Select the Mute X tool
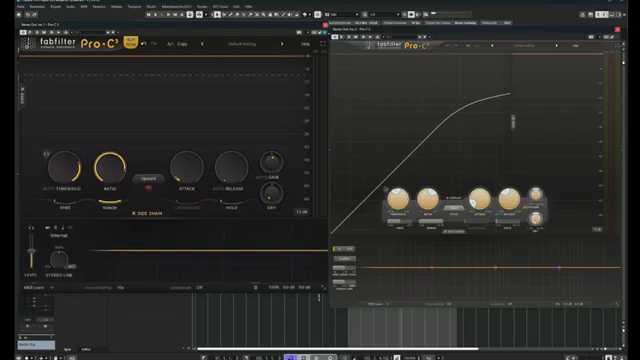640x360 pixels. click(x=257, y=15)
